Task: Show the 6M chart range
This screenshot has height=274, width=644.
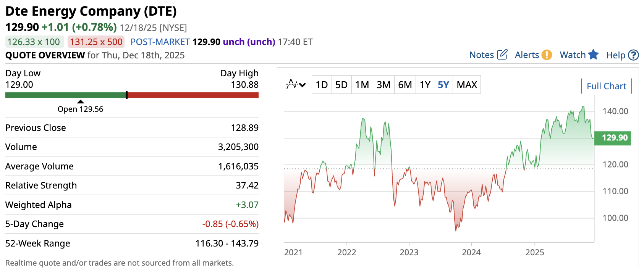Action: click(405, 85)
